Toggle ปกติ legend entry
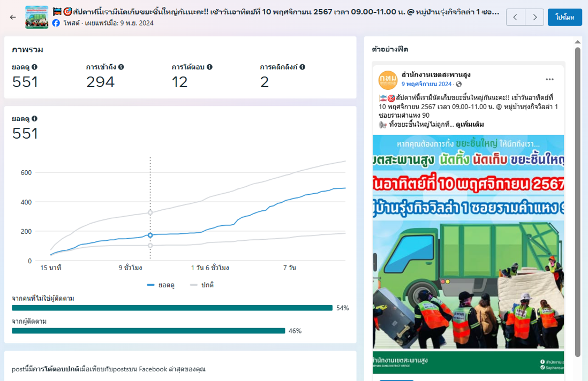588x381 pixels. coord(202,285)
